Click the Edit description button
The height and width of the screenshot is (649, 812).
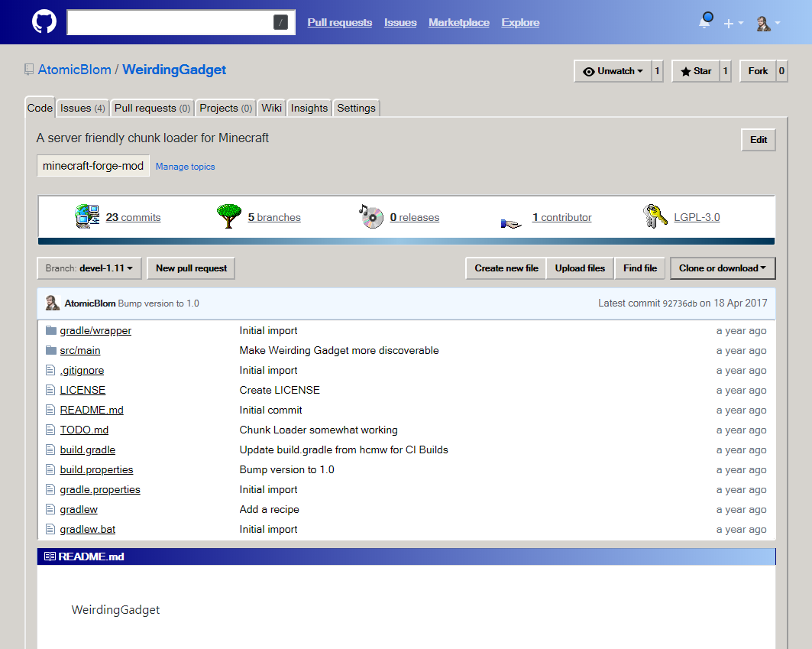[x=758, y=139]
